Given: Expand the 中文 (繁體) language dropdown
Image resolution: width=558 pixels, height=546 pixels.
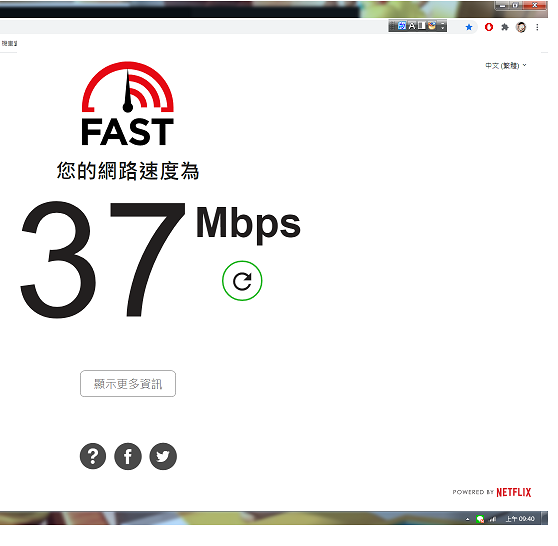Looking at the screenshot, I should point(506,65).
